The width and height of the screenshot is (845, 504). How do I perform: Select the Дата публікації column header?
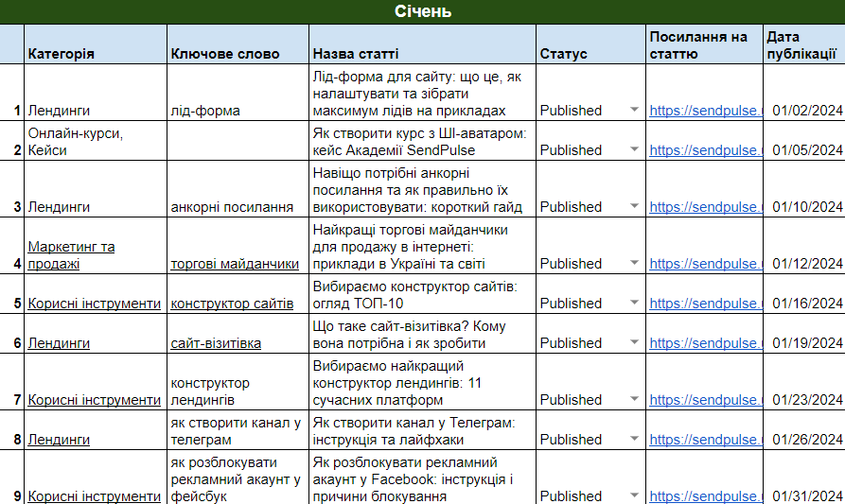click(804, 44)
